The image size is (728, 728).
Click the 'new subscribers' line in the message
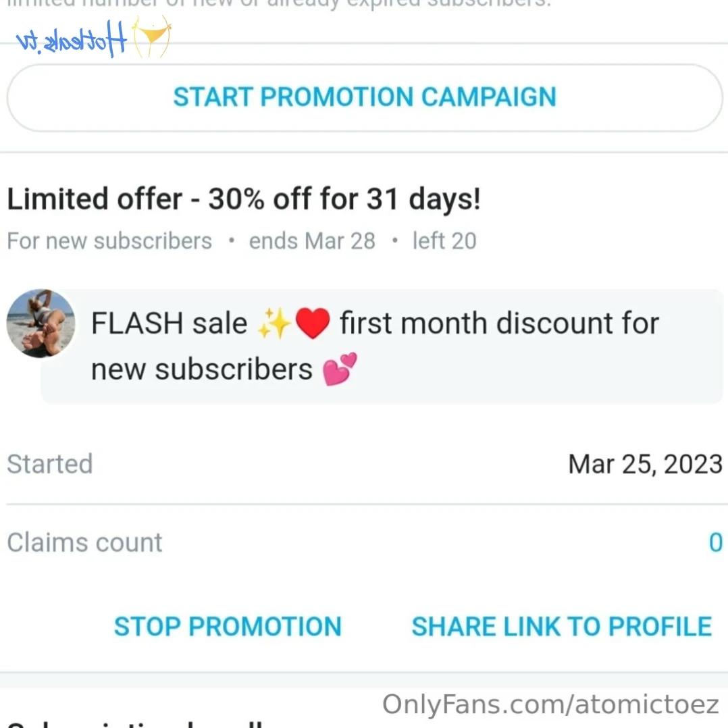point(202,369)
